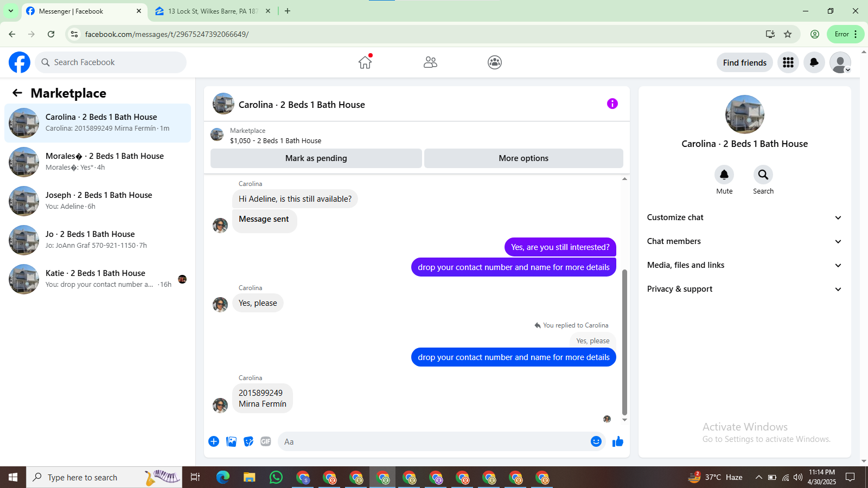Choose a sticker icon

coord(248,441)
